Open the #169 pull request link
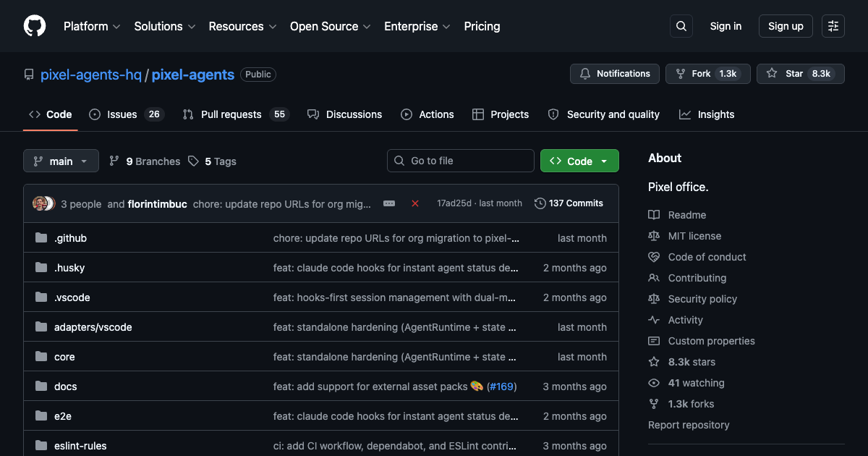The width and height of the screenshot is (868, 456). coord(501,387)
